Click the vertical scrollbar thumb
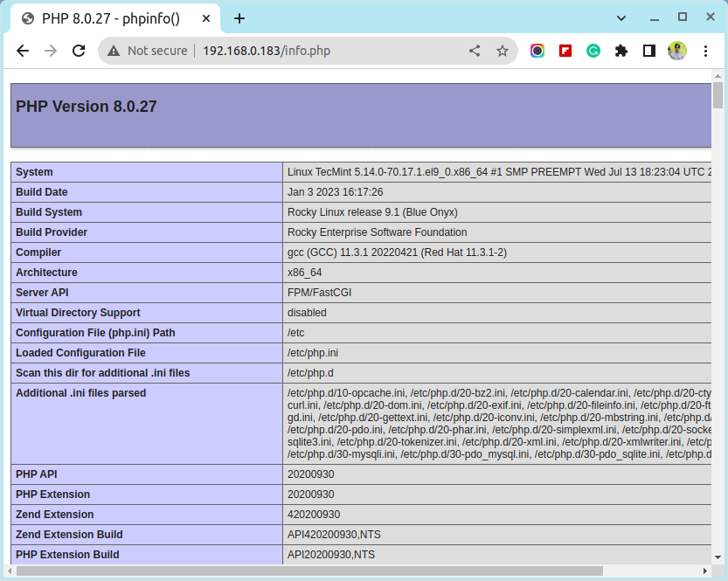728x581 pixels. (x=718, y=95)
